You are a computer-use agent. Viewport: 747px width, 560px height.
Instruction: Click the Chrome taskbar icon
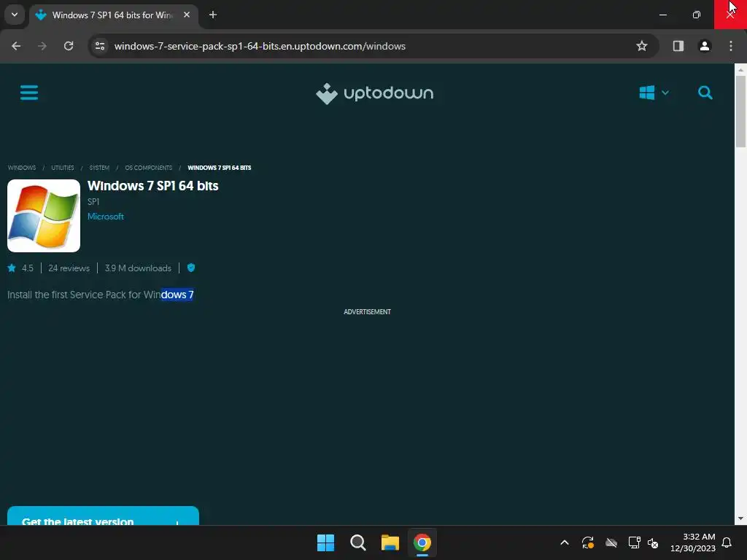[x=422, y=542]
